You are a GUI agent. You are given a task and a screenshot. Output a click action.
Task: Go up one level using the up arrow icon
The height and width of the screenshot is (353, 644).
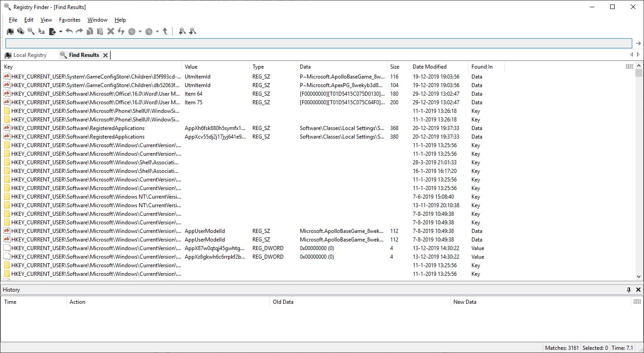click(x=165, y=31)
